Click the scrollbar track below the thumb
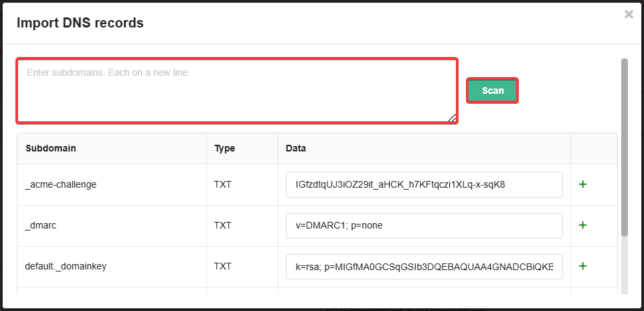 click(625, 265)
